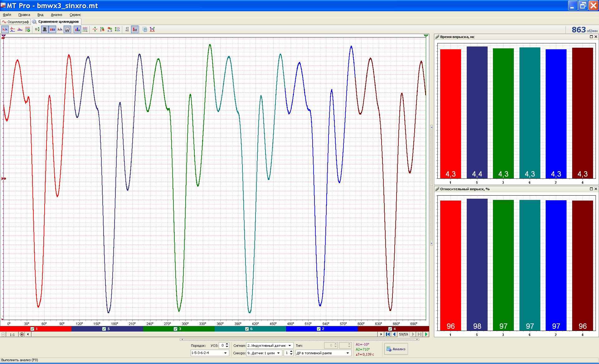Uncheck cylinder 5 checkbox in navy segment

click(104, 329)
